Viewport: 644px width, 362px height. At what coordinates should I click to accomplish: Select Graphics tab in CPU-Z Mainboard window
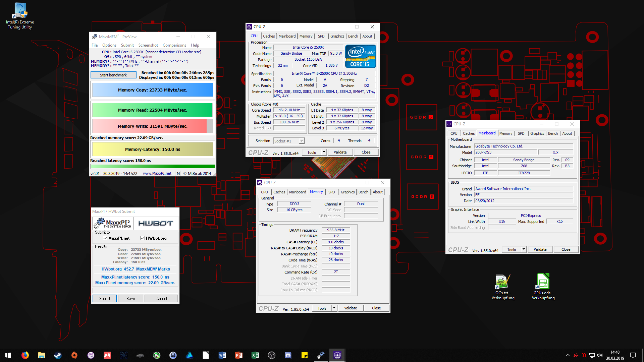(x=537, y=133)
